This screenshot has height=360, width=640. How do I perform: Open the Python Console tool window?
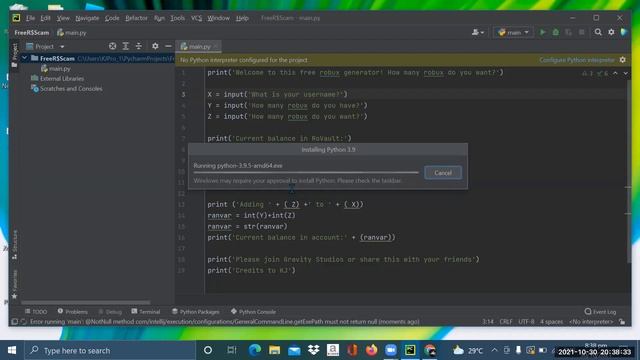(253, 311)
